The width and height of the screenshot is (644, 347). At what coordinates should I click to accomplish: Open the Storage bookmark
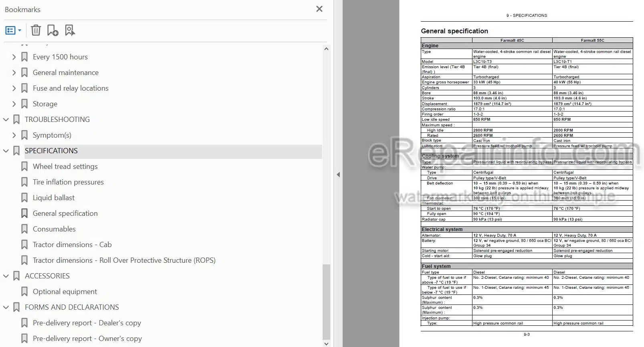[45, 104]
